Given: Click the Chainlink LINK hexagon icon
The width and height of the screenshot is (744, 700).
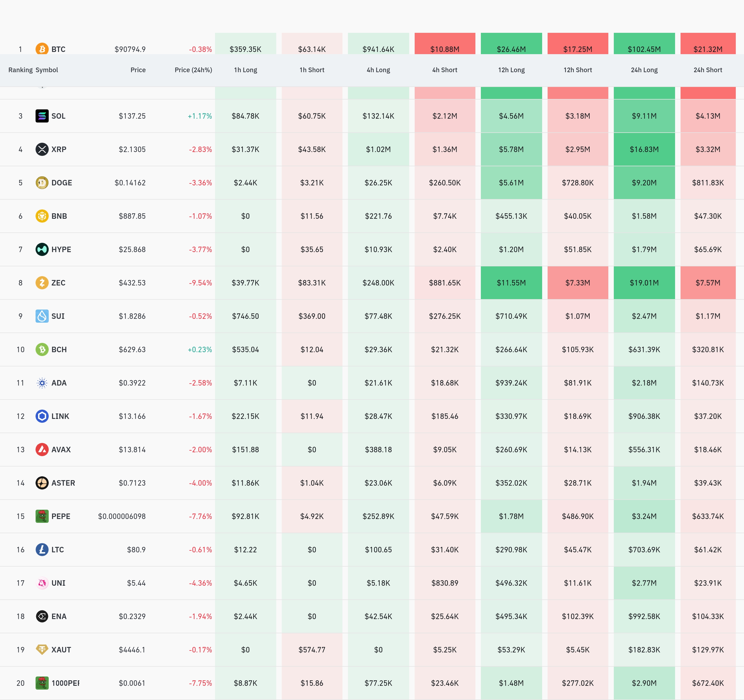Looking at the screenshot, I should point(42,416).
